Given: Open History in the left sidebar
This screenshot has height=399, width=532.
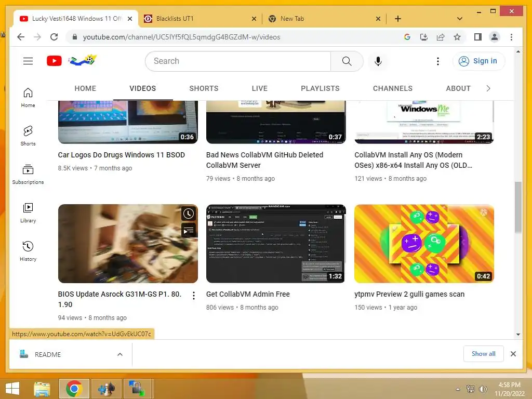Looking at the screenshot, I should click(28, 251).
